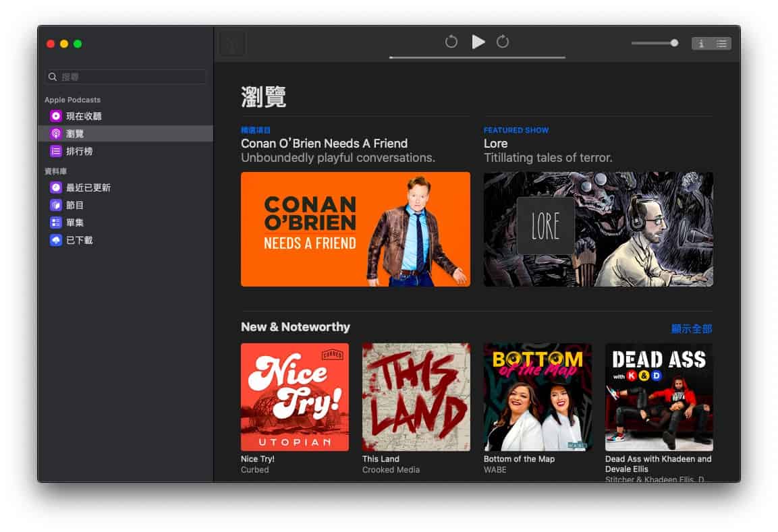Open the This Land podcast cover
This screenshot has height=532, width=778.
(416, 396)
